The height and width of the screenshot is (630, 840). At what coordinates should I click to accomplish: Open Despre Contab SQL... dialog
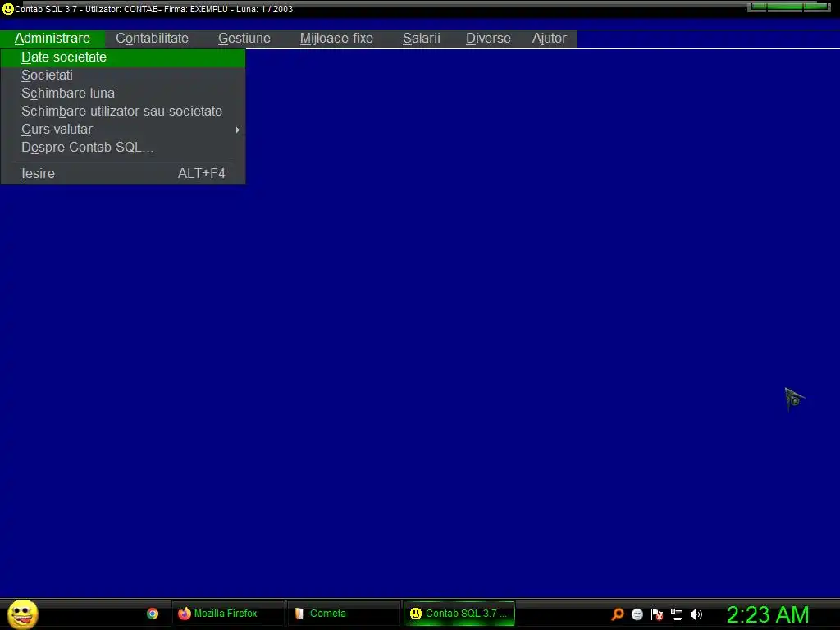point(123,148)
